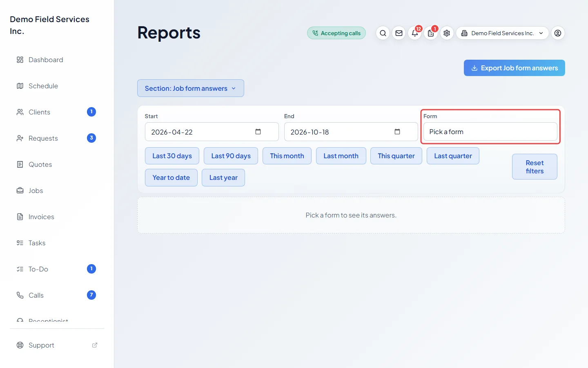Click the Start date calendar picker icon
This screenshot has width=588, height=368.
(x=258, y=132)
